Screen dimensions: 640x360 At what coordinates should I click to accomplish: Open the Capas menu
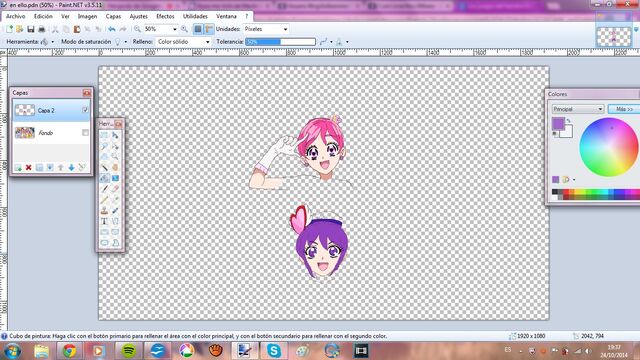coord(113,16)
